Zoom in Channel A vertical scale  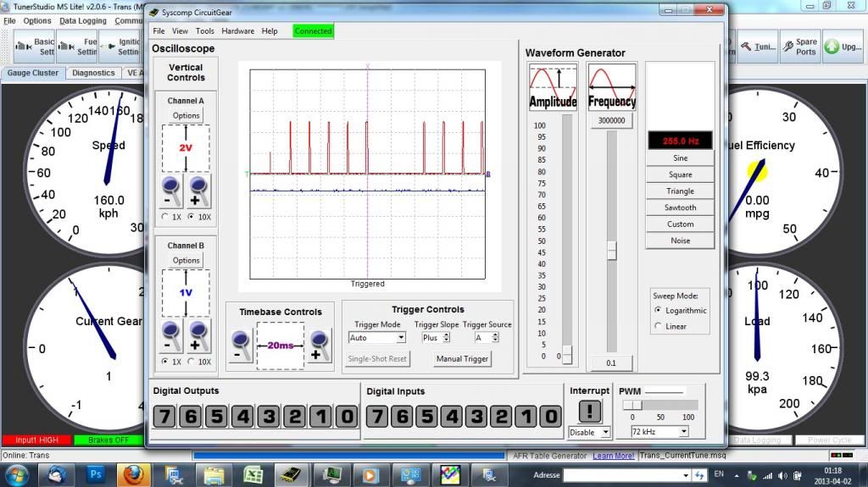198,191
